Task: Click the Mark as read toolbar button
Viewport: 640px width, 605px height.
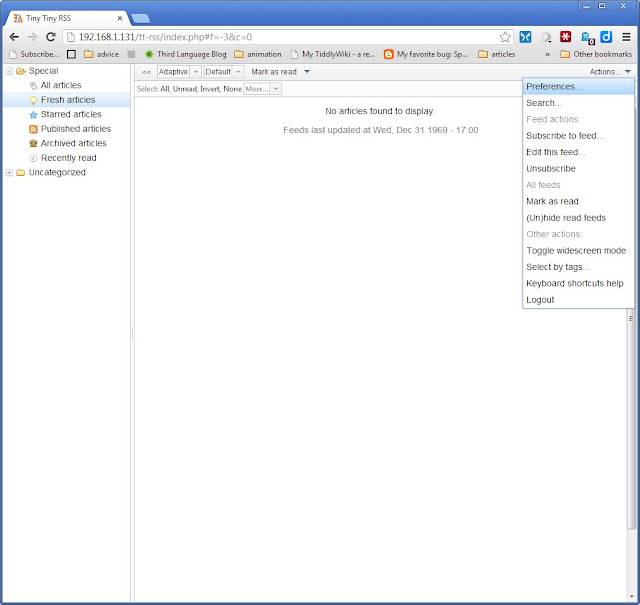Action: [274, 72]
